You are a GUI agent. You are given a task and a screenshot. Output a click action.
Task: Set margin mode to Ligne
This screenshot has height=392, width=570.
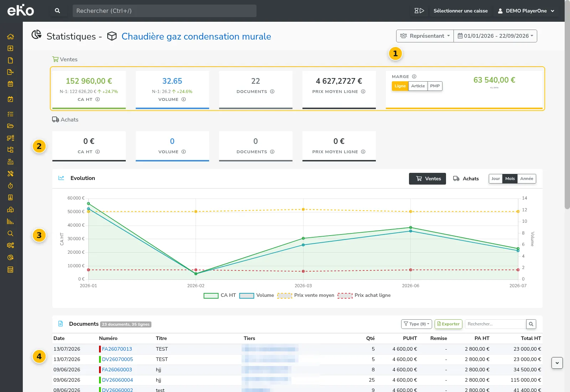[400, 86]
